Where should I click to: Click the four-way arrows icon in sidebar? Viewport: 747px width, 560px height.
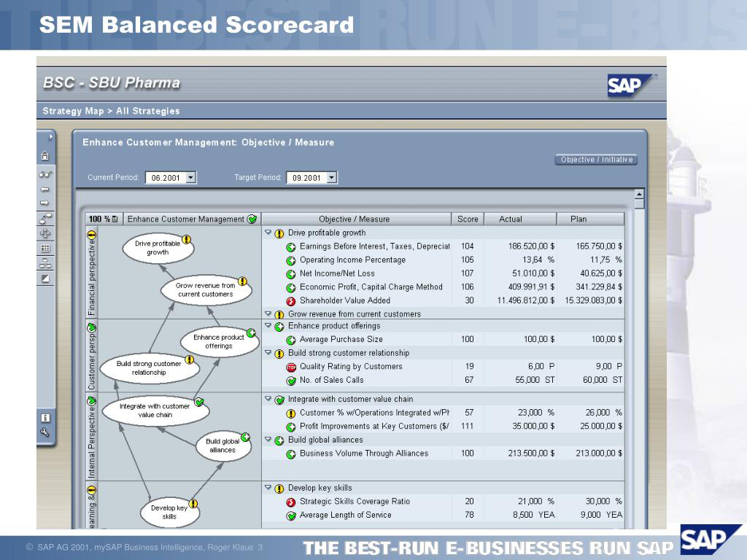[45, 233]
